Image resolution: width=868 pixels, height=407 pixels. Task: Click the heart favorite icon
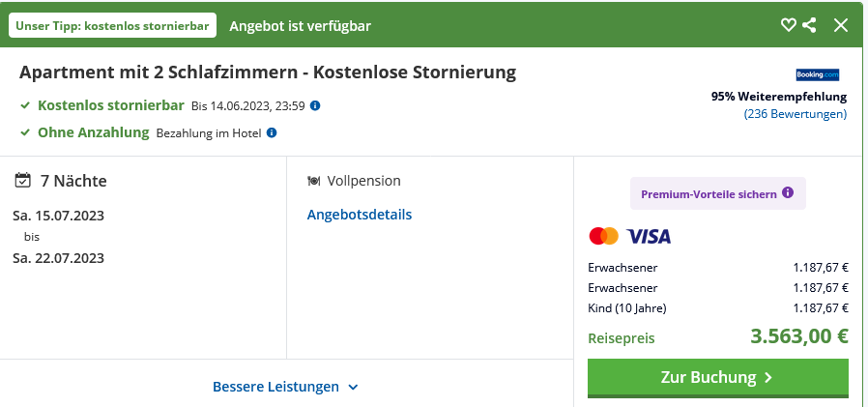[x=789, y=25]
